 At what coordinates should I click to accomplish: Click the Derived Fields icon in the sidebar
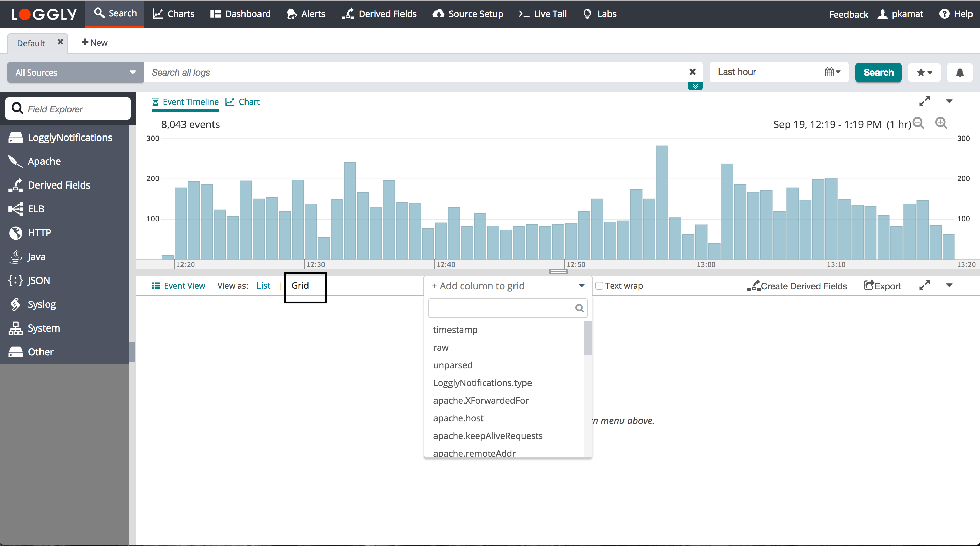[16, 185]
